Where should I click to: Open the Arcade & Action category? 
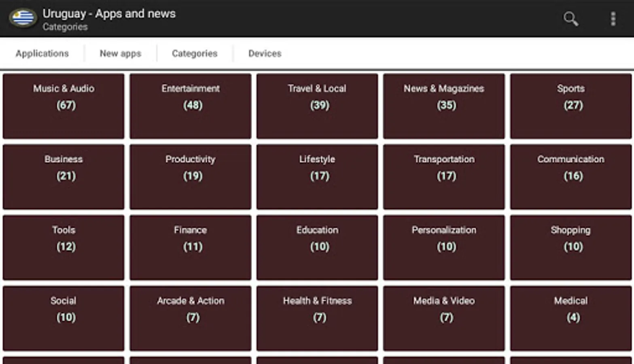click(191, 318)
